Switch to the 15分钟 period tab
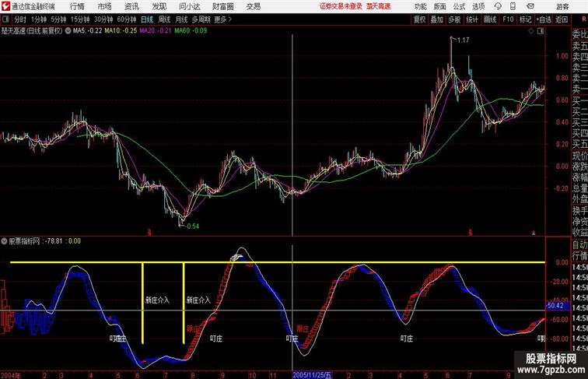 [x=80, y=19]
